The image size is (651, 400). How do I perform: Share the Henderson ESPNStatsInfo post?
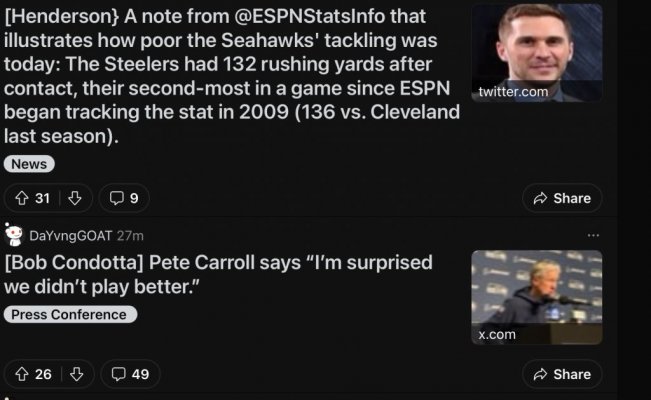(x=562, y=198)
